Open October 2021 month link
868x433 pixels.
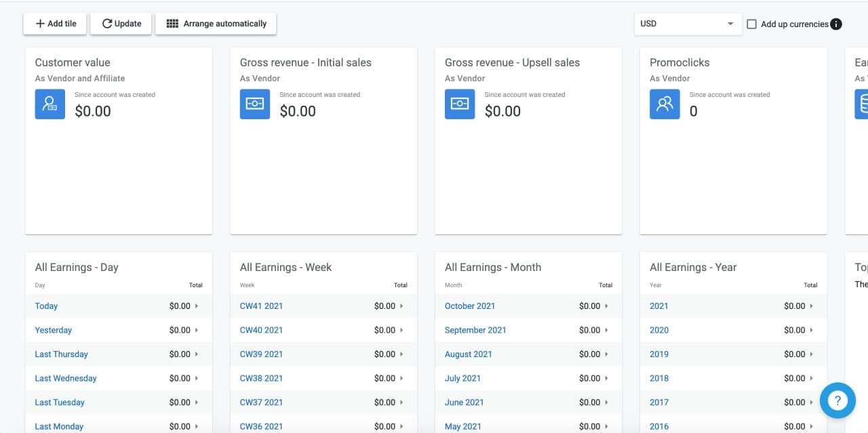click(470, 306)
